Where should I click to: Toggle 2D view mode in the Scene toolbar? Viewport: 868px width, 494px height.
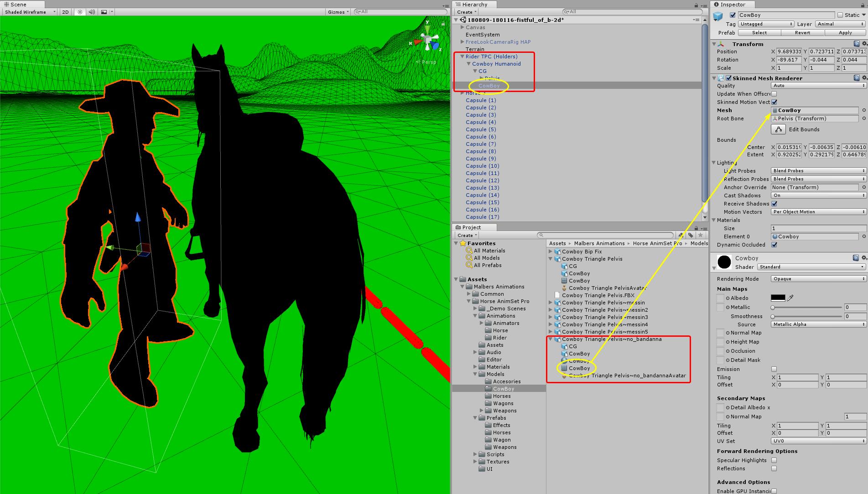coord(65,12)
